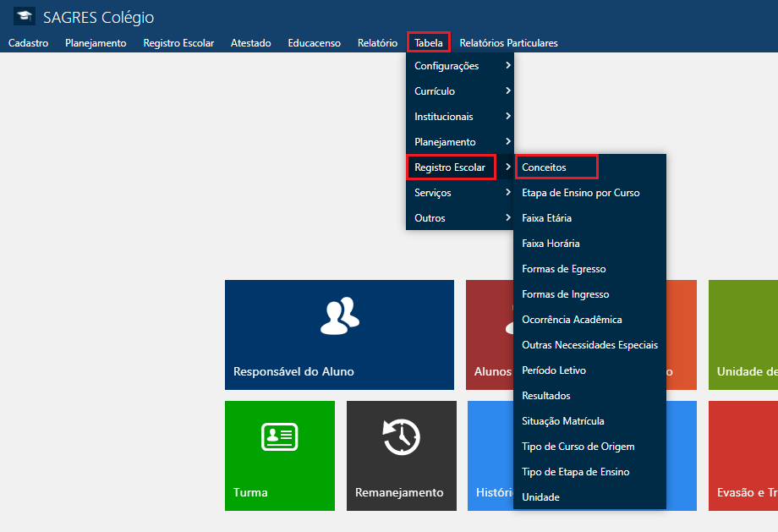Click Situação Matrícula menu item

[563, 421]
